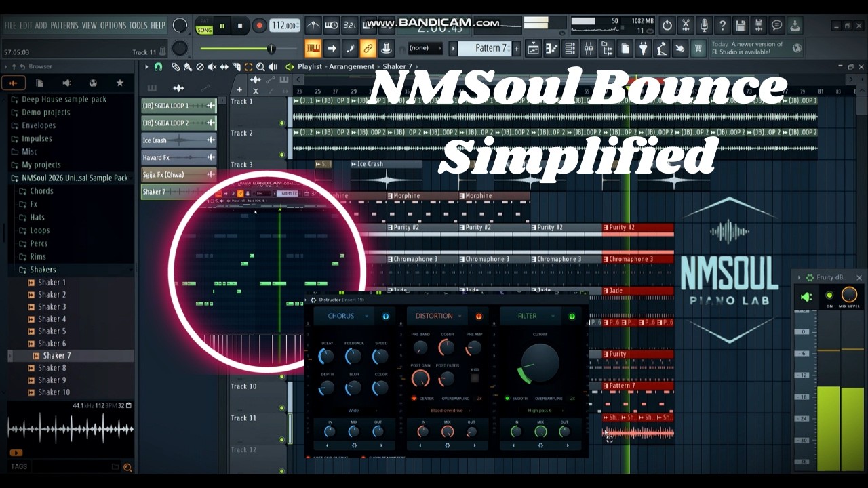Toggle the Fruity dB meter ON switch

829,296
